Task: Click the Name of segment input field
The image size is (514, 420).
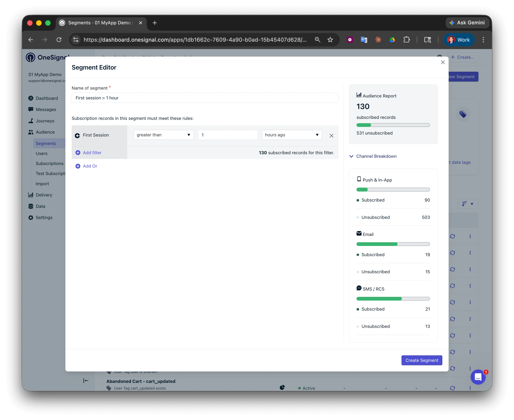Action: 205,98
